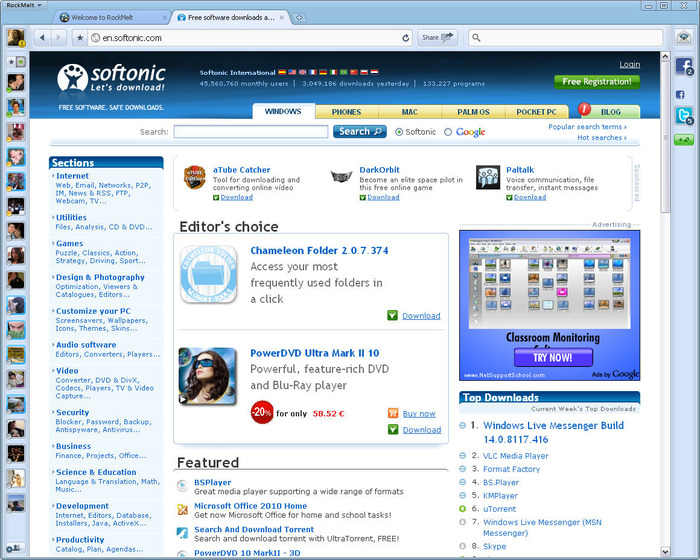Viewport: 700px width, 560px height.
Task: Expand the Customize your PC section
Action: coord(93,311)
